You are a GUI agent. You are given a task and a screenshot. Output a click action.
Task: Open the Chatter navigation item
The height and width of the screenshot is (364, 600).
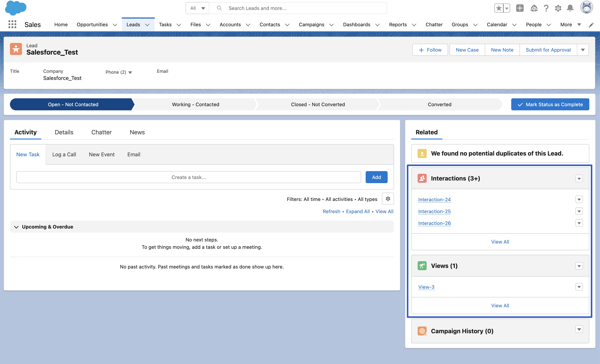point(434,25)
